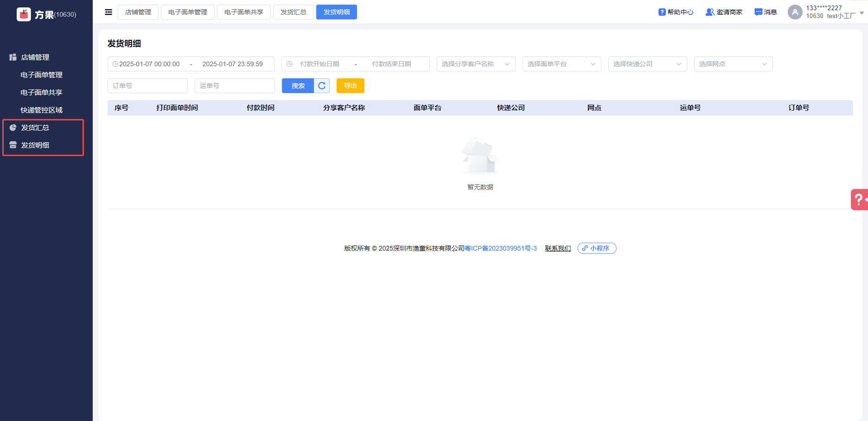This screenshot has width=868, height=421.
Task: Select 快递管控区域 in the sidebar
Action: click(x=41, y=110)
